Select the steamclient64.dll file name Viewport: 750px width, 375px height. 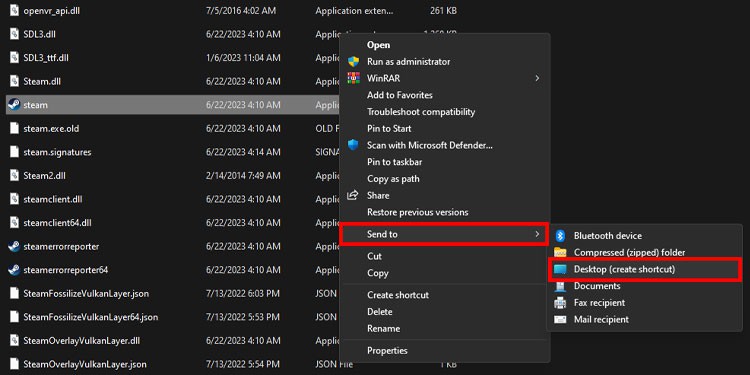57,223
